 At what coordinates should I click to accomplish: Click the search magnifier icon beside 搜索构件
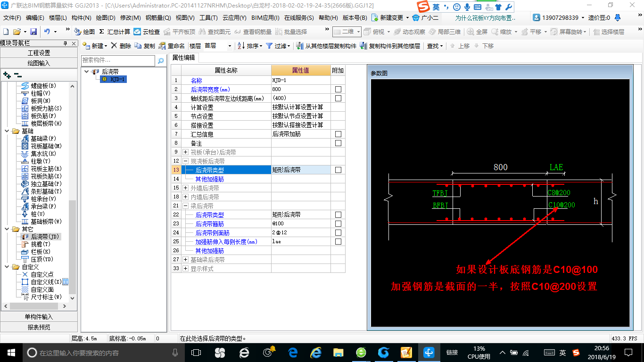pos(161,61)
